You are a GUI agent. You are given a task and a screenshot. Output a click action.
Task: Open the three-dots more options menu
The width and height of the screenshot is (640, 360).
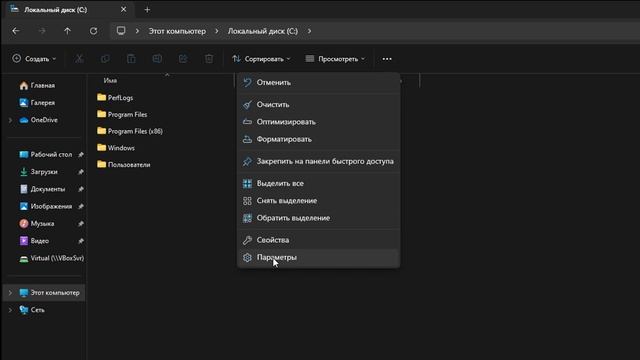[x=387, y=59]
